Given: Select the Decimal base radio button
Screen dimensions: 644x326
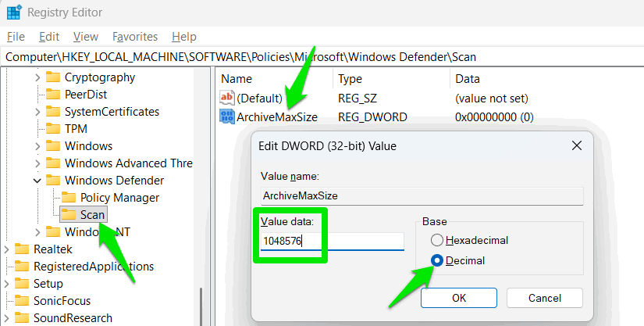Looking at the screenshot, I should (437, 260).
